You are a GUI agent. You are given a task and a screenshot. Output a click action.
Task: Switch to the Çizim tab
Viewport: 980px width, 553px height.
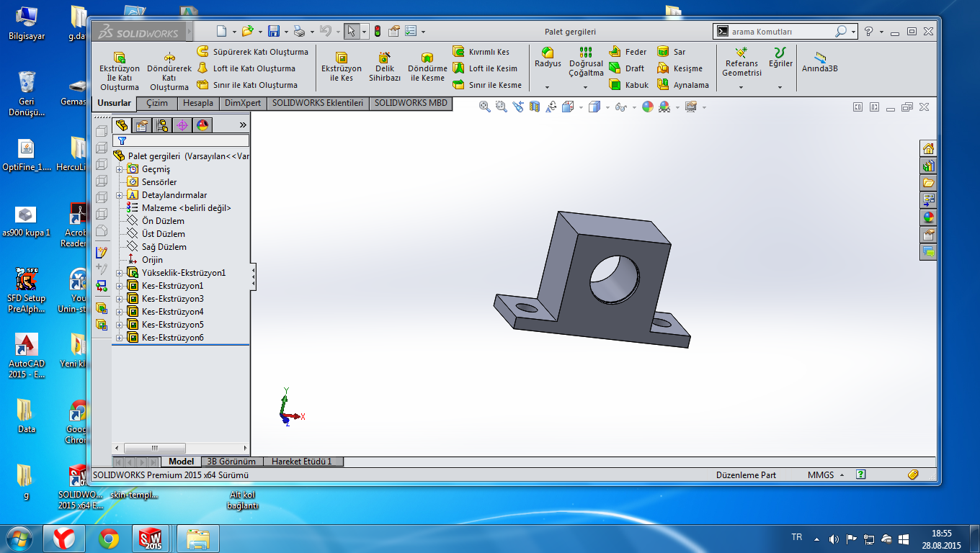pos(156,103)
